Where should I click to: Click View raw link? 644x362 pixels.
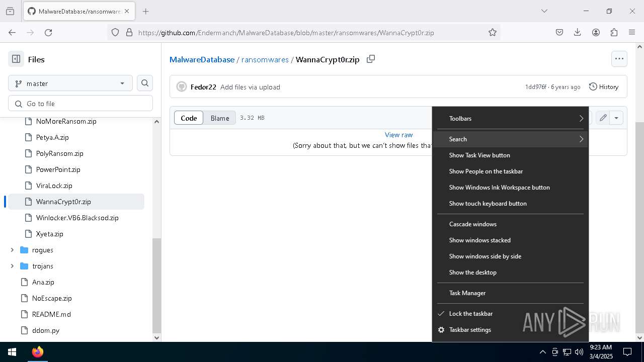[398, 135]
